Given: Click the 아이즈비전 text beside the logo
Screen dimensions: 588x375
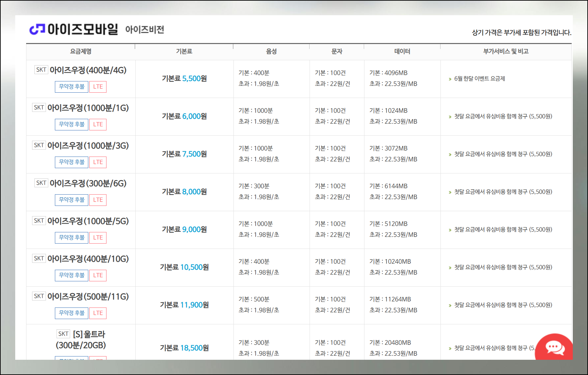Looking at the screenshot, I should pyautogui.click(x=145, y=30).
